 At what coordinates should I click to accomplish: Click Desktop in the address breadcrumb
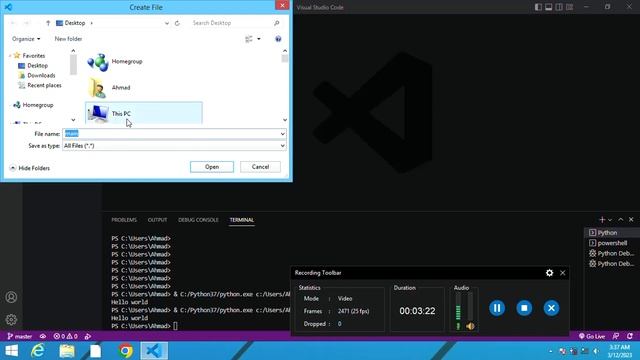[x=75, y=23]
